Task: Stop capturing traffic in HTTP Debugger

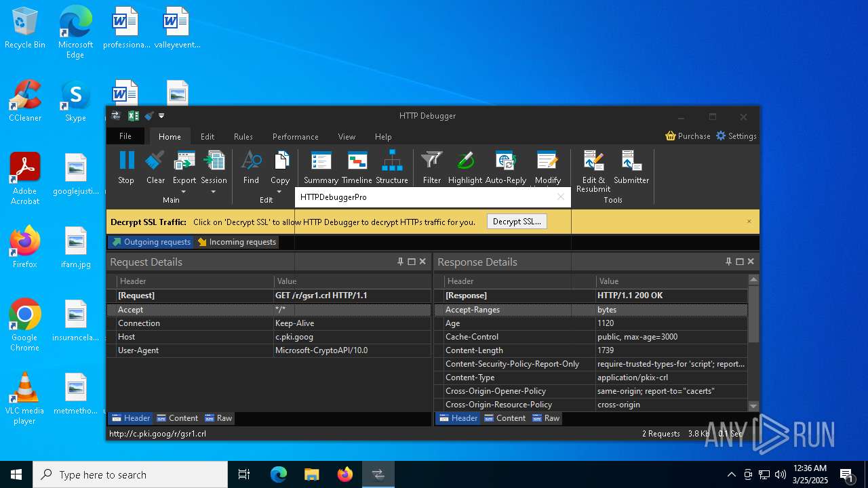Action: [126, 167]
